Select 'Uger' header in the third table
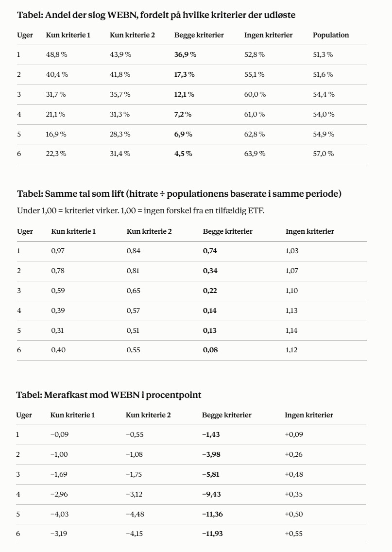The image size is (392, 552). [x=24, y=415]
